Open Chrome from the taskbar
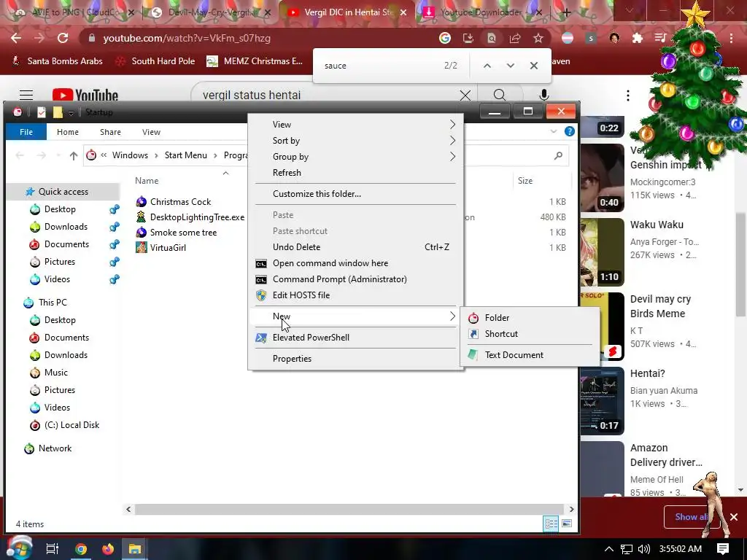This screenshot has width=747, height=560. (81, 549)
